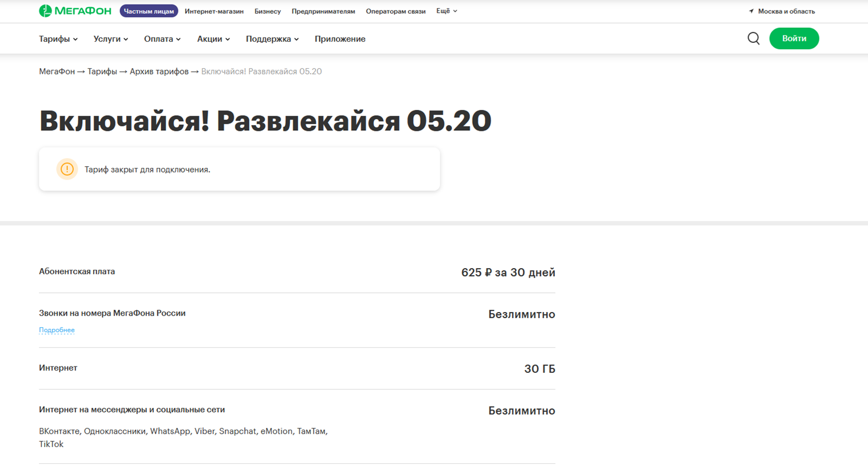
Task: Switch to the Бизнесу section
Action: point(267,11)
